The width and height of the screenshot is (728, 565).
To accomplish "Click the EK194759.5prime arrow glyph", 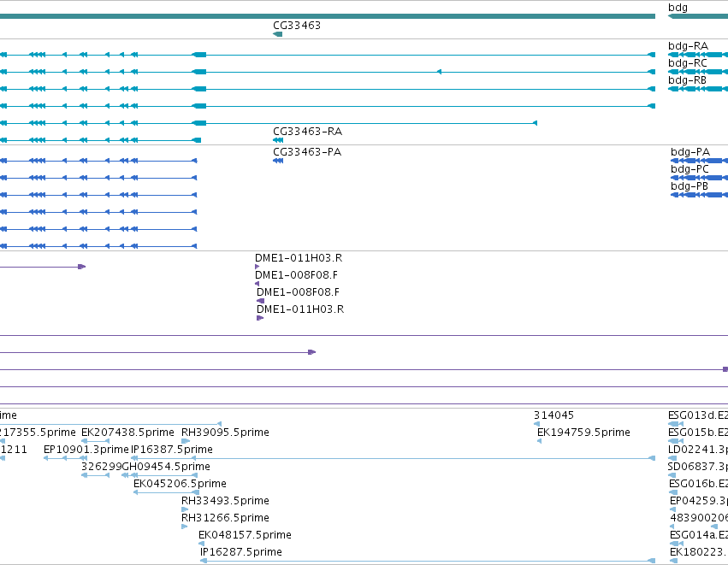I will point(540,441).
